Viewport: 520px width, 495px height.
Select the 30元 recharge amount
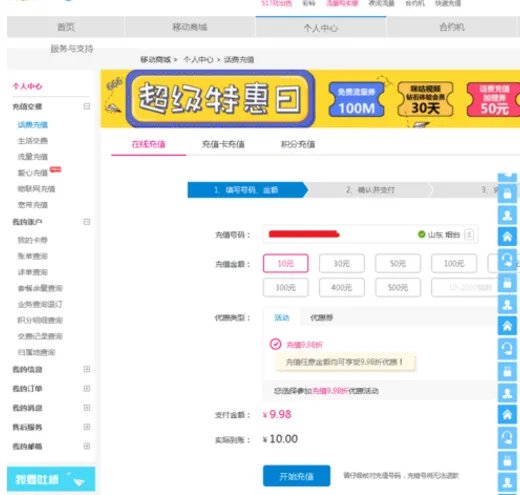342,263
